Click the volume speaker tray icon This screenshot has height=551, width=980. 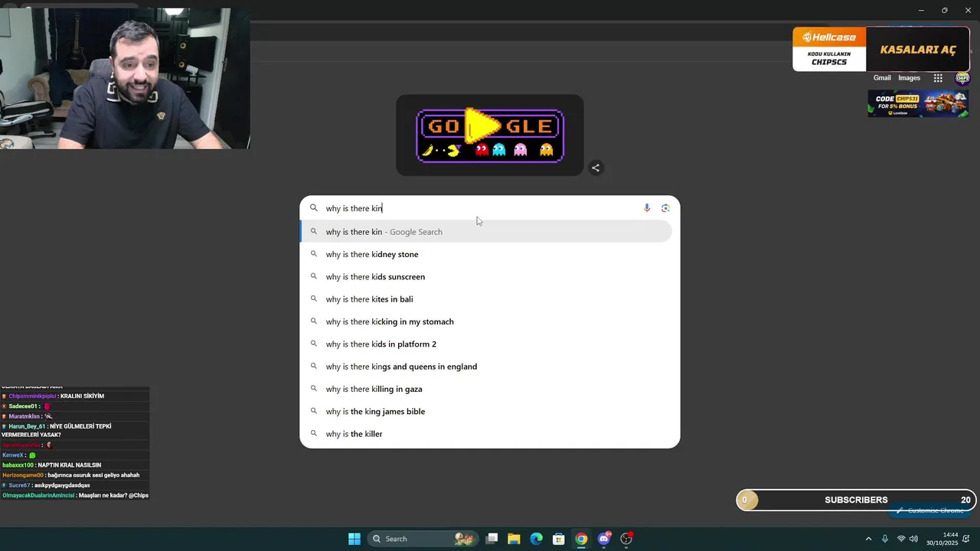913,539
